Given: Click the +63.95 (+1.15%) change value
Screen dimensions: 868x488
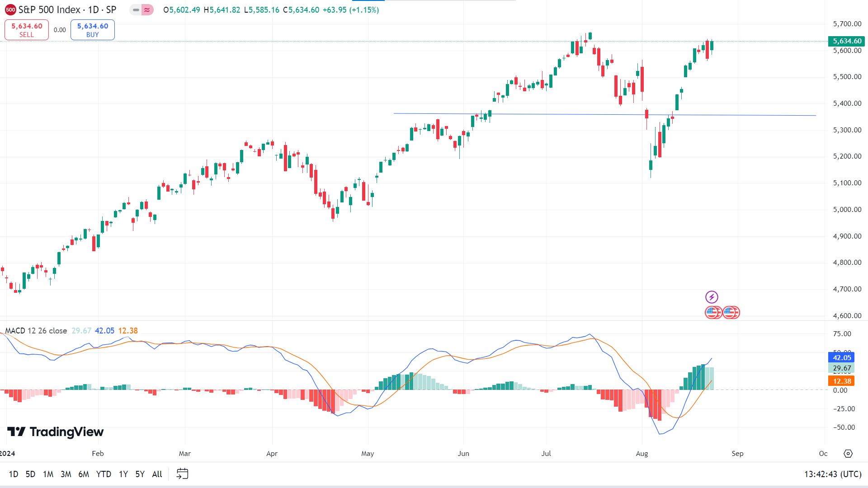Looking at the screenshot, I should (x=351, y=10).
